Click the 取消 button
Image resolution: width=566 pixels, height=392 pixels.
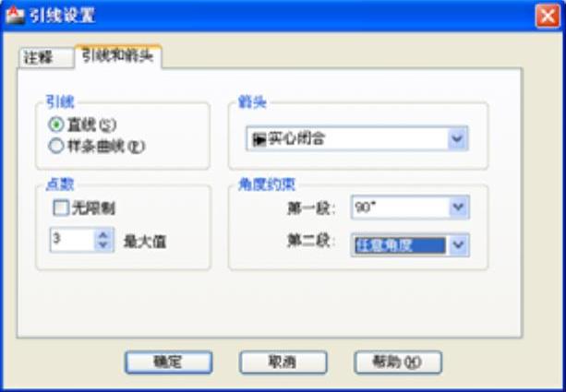(x=283, y=362)
